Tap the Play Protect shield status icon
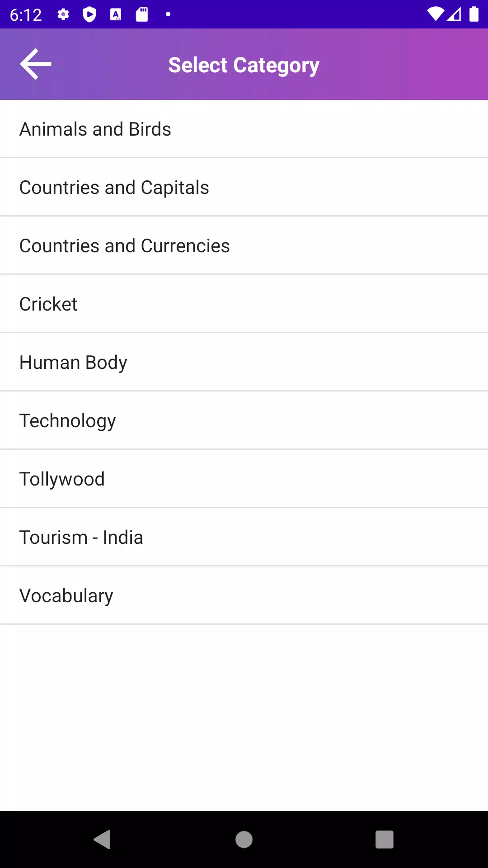This screenshot has height=868, width=488. point(89,14)
